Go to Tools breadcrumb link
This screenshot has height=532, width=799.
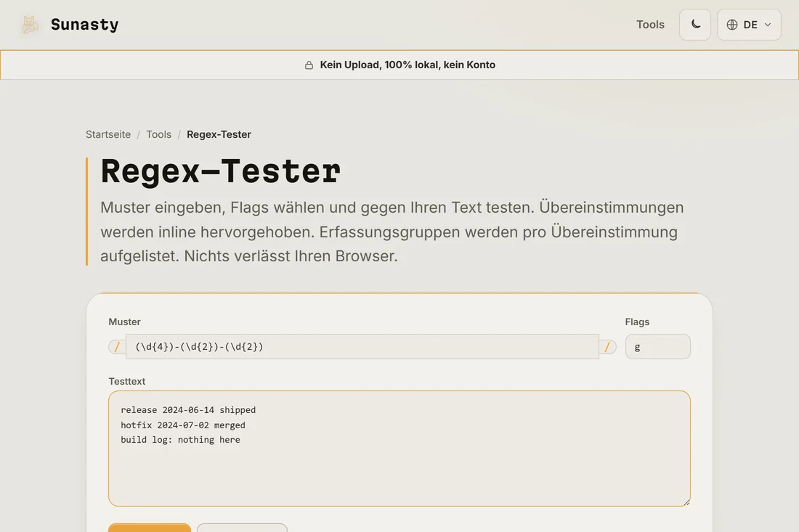tap(158, 134)
